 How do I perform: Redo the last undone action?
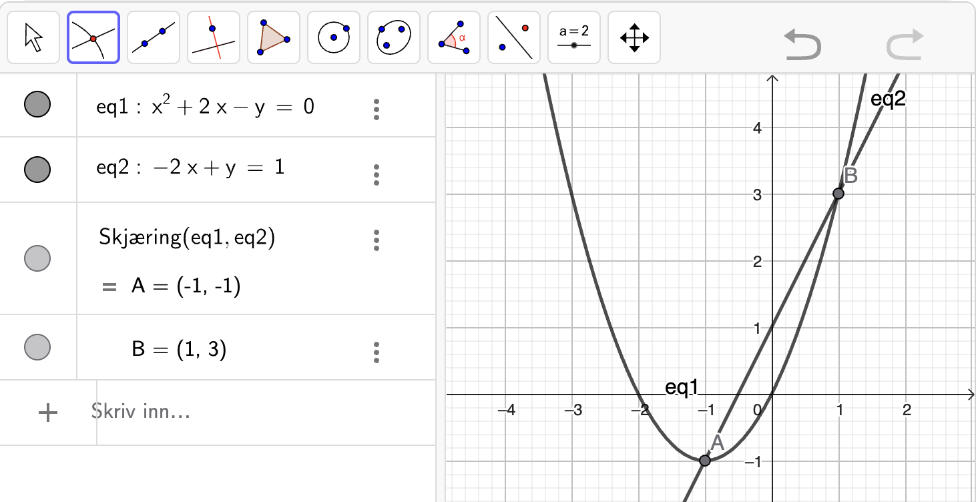905,45
